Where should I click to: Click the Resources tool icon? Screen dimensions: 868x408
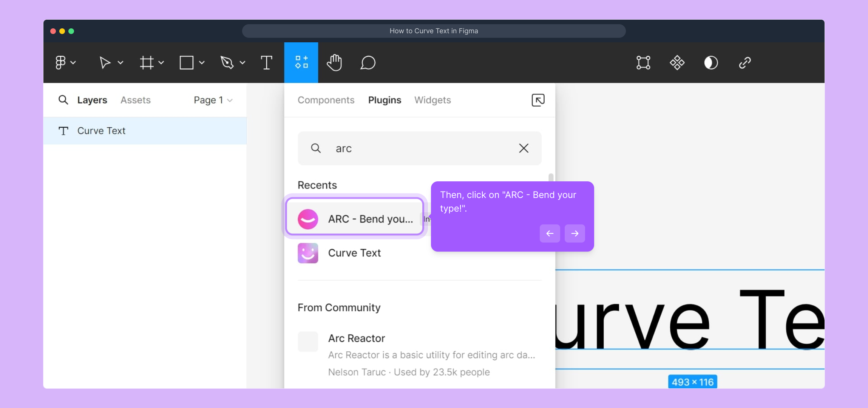[x=301, y=62]
